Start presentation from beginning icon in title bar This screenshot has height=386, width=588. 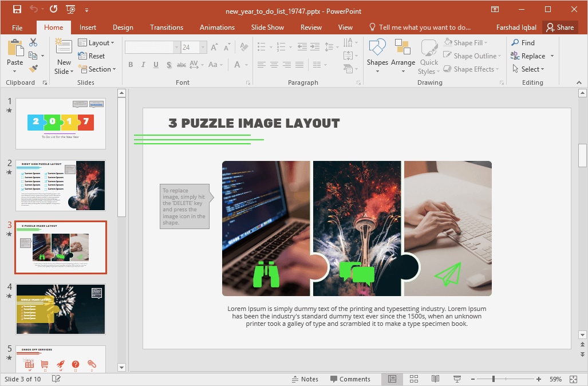click(x=70, y=9)
